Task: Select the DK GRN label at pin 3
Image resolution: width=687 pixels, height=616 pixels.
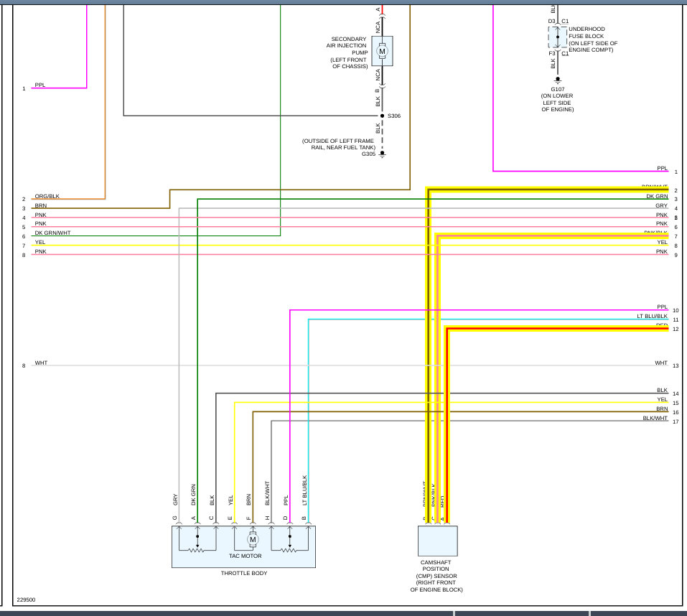Action: click(x=657, y=196)
